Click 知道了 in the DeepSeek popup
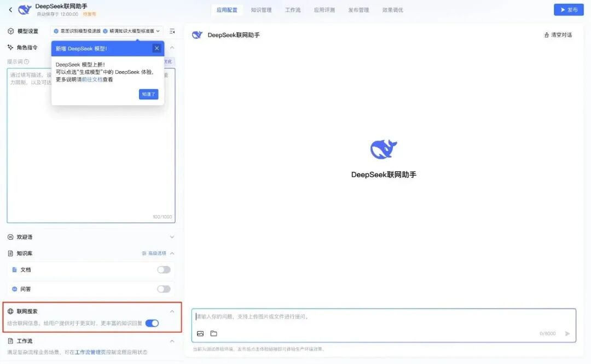This screenshot has width=591, height=364. (x=148, y=94)
